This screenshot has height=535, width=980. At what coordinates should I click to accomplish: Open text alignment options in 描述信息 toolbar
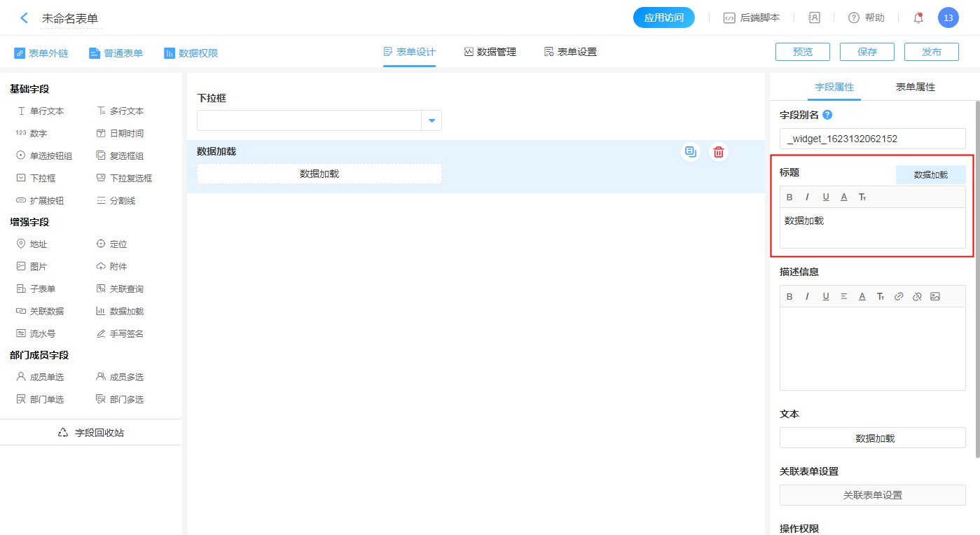coord(844,296)
